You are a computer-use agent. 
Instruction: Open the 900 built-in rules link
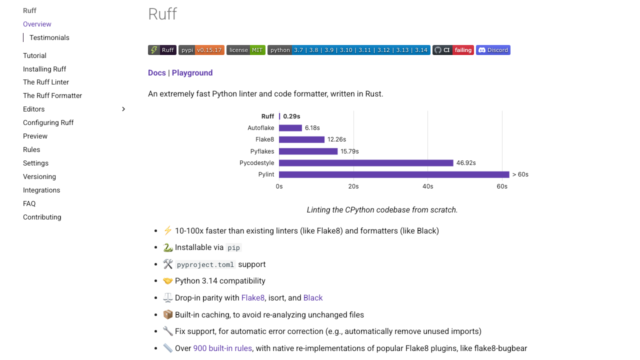tap(222, 348)
